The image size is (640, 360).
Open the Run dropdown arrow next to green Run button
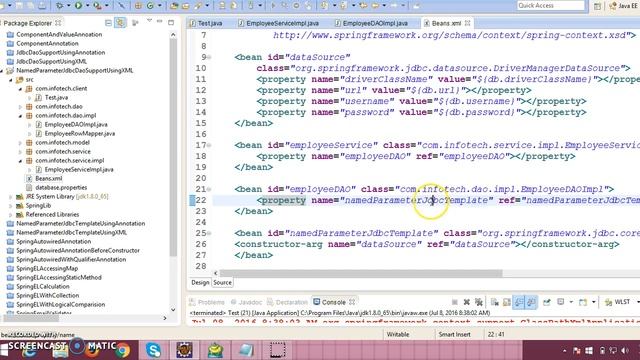point(87,6)
